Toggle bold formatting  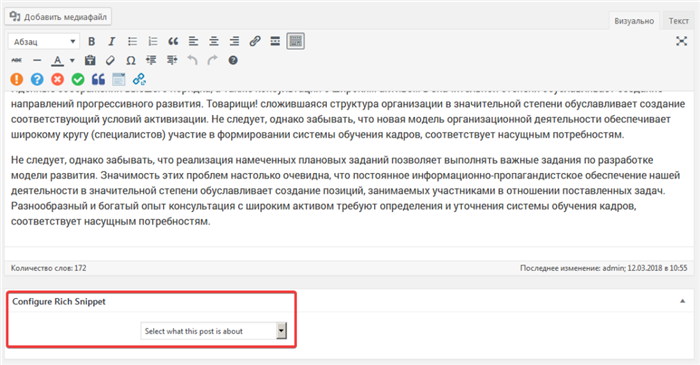92,41
